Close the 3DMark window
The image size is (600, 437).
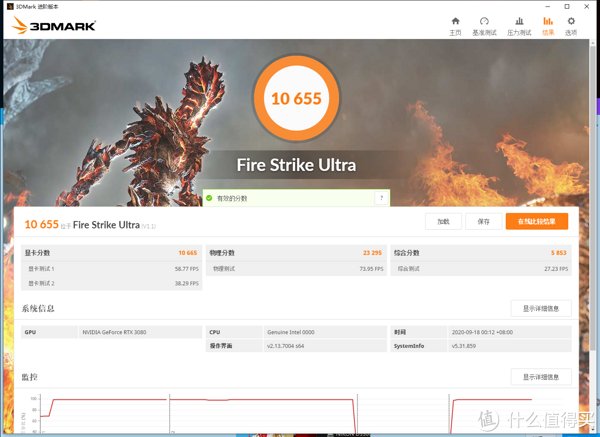tap(586, 7)
